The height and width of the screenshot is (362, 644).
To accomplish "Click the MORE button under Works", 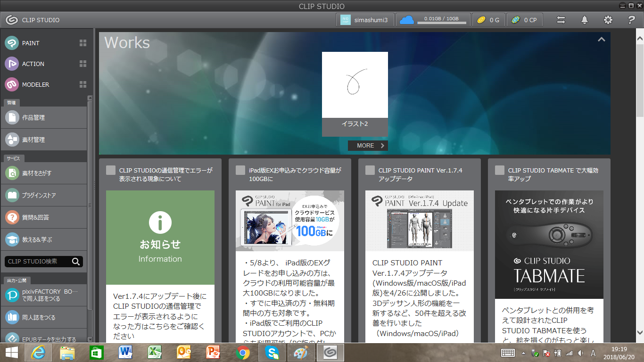I will 368,146.
